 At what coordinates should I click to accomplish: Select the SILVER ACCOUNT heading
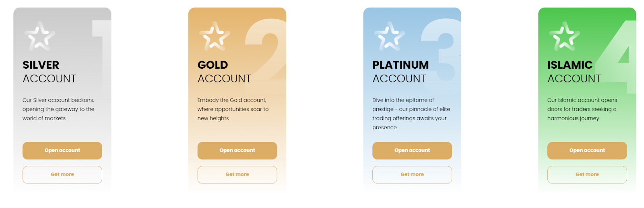(50, 72)
